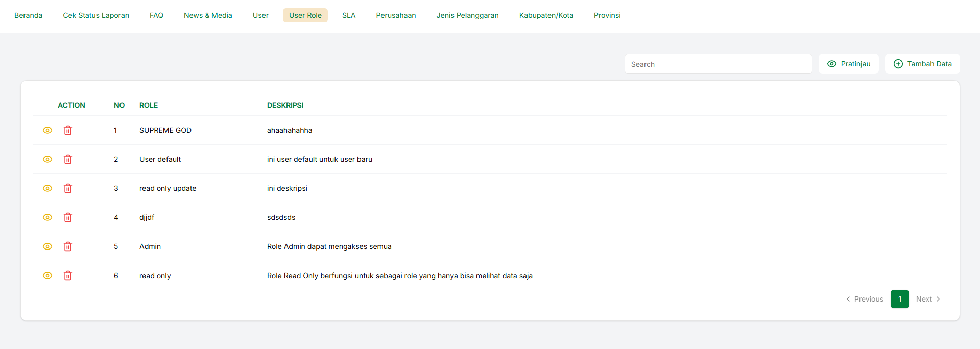Click the Previous pagination link
This screenshot has height=349, width=980.
click(865, 299)
